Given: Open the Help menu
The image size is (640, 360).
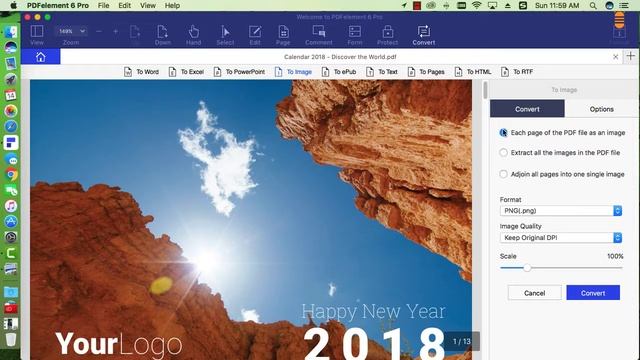Looking at the screenshot, I should [172, 5].
